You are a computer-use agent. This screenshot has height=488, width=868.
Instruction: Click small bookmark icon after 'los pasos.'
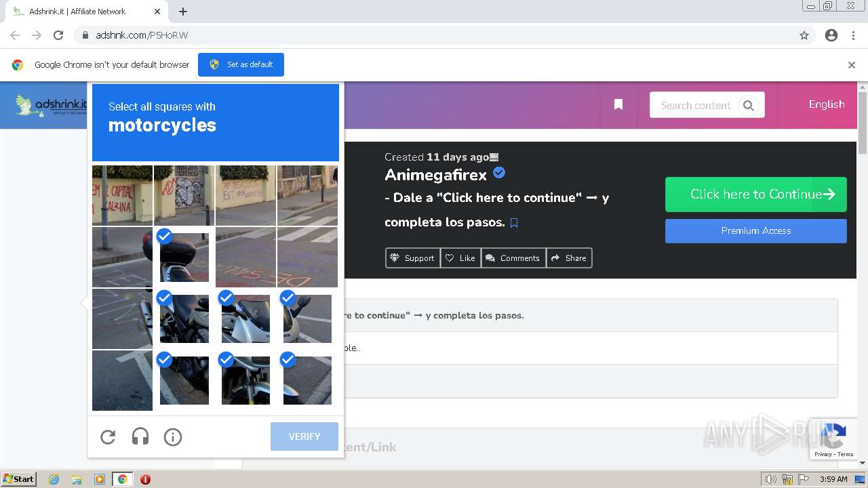514,223
